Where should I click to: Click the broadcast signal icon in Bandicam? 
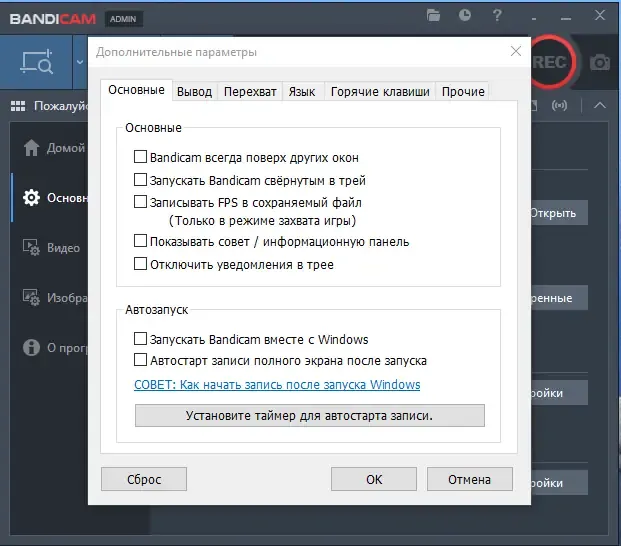pyautogui.click(x=559, y=105)
